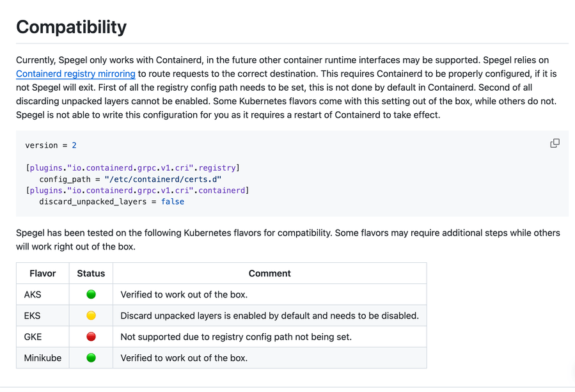Select the AKS flavor cell
The height and width of the screenshot is (392, 575).
[43, 294]
